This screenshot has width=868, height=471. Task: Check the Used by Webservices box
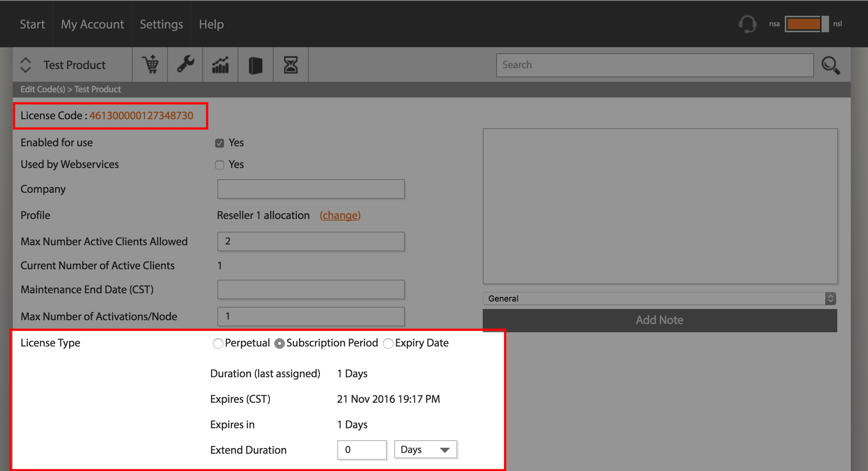pos(220,165)
